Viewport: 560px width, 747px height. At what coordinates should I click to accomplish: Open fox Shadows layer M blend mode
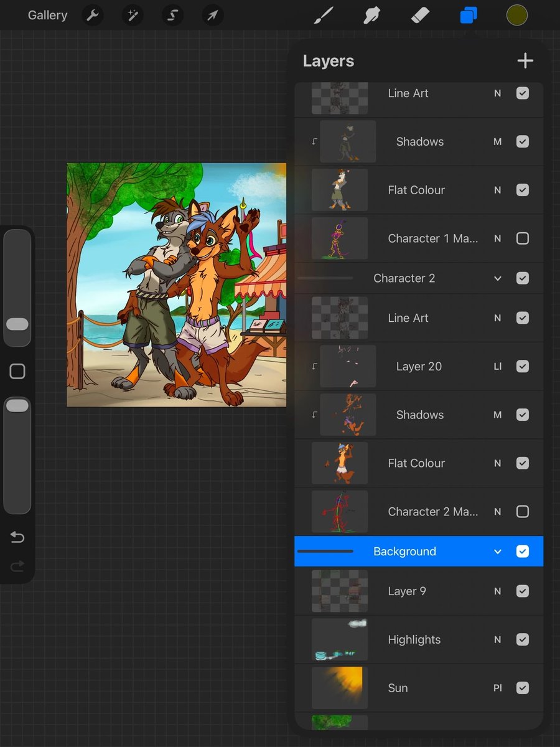click(x=498, y=415)
